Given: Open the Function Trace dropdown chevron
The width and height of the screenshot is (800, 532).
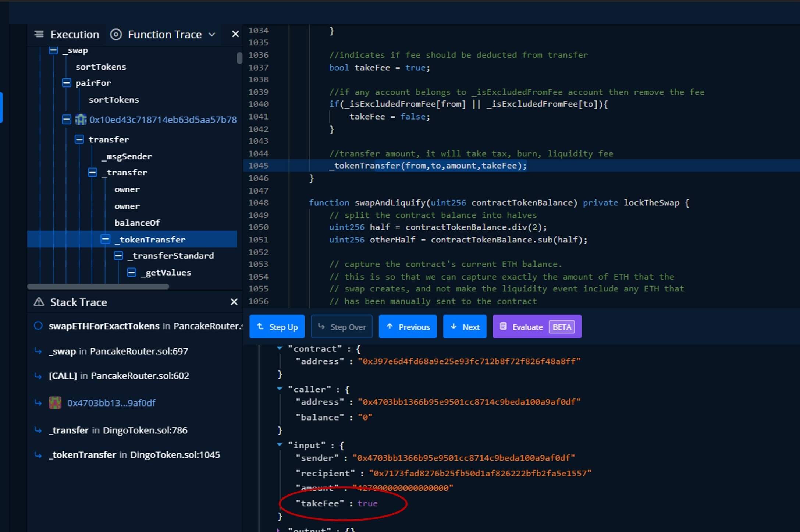Looking at the screenshot, I should (x=212, y=35).
